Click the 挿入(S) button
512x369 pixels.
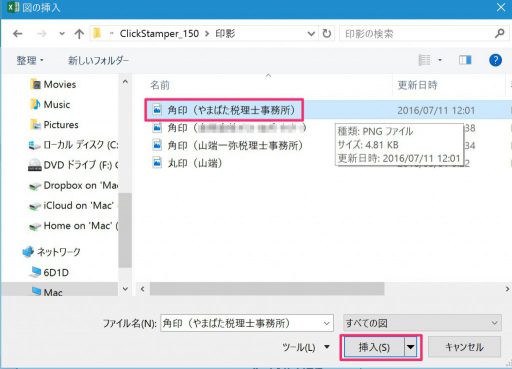click(374, 348)
